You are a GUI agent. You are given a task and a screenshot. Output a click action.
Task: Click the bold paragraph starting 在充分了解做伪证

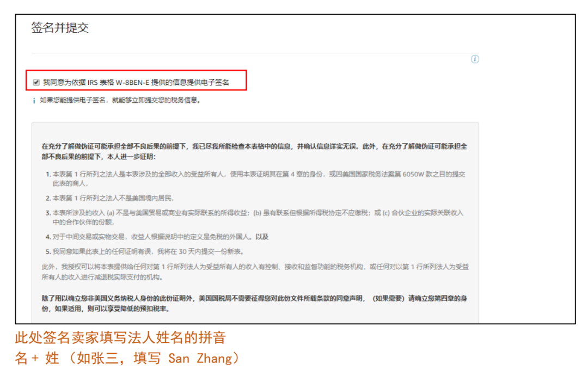point(254,151)
